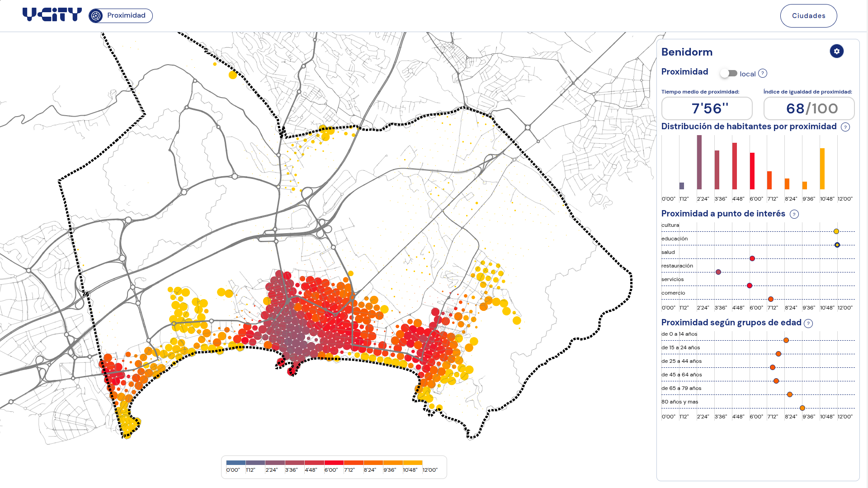Screen dimensions: 868x488
Task: Click the 80 años y mas data point
Action: click(x=802, y=408)
